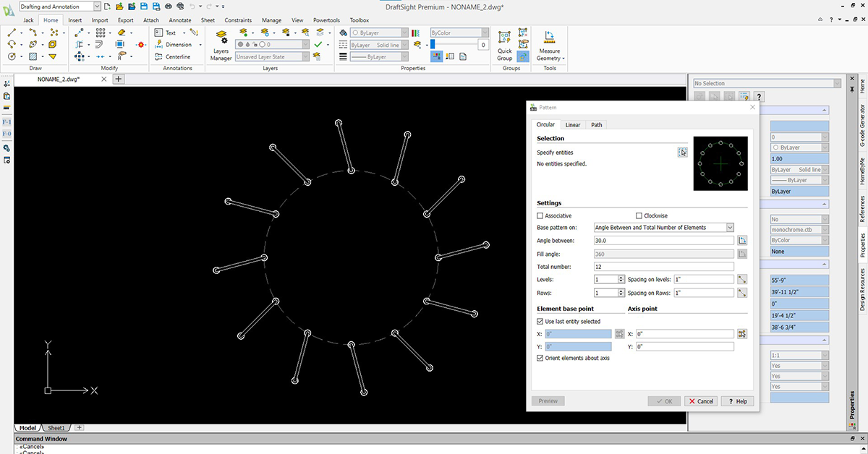868x454 pixels.
Task: Select the Hatch tool in the Draw panel
Action: pos(31,57)
